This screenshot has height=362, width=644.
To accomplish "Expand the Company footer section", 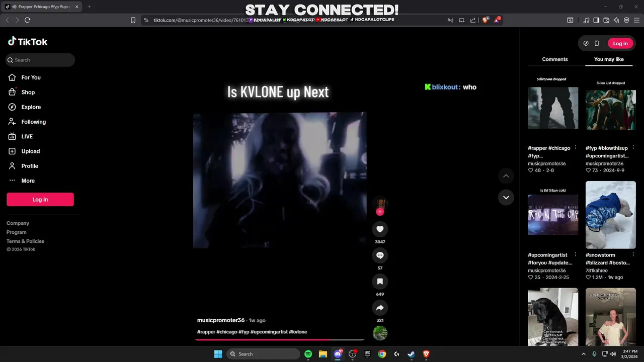I will pyautogui.click(x=18, y=223).
